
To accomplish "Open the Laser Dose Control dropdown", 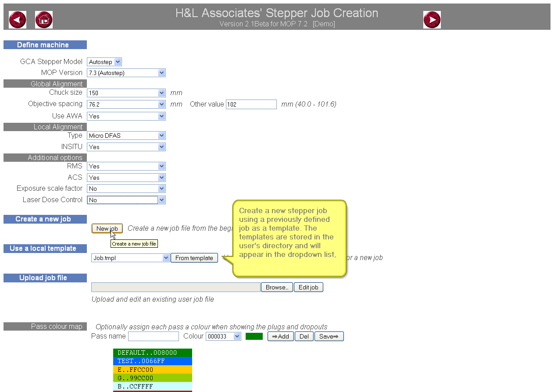I will [x=126, y=200].
